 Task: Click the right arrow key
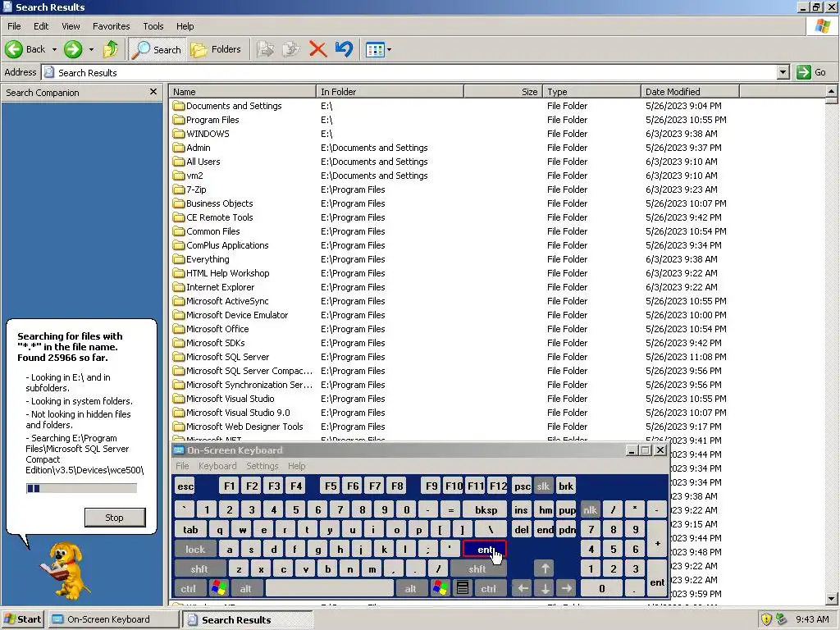coord(567,589)
